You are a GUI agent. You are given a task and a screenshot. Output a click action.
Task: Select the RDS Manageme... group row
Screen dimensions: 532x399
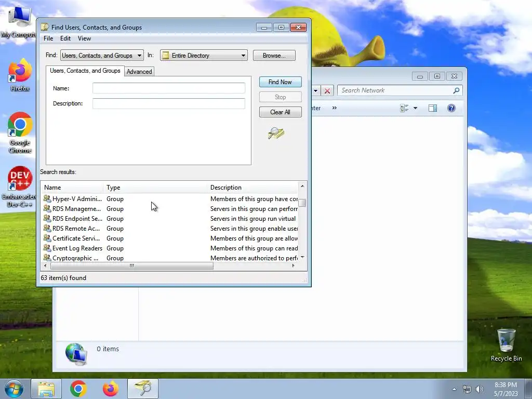pos(170,209)
